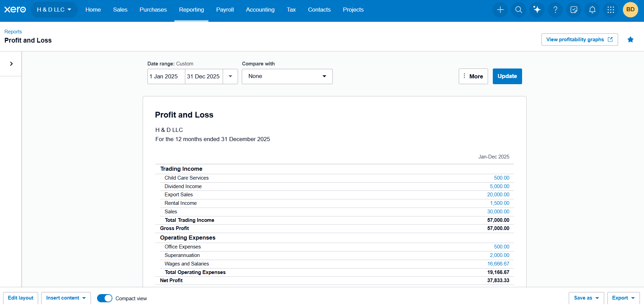Select the Jan-Dec 2025 column header

point(494,157)
